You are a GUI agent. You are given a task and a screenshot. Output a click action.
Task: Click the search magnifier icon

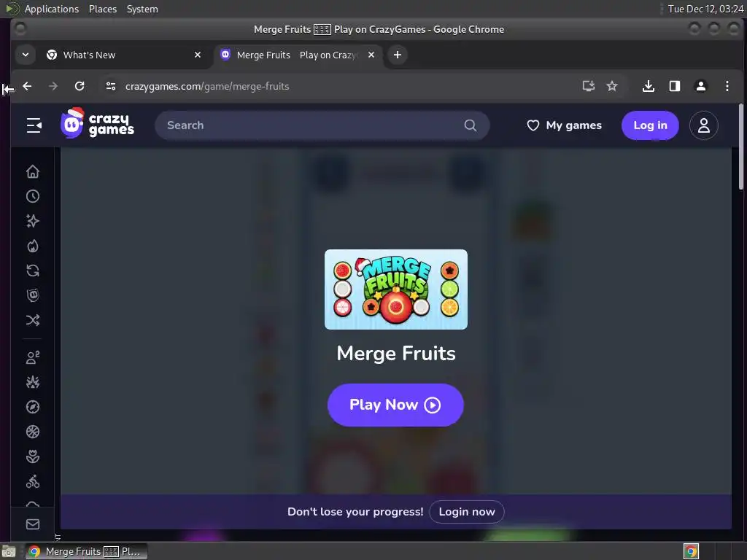471,125
